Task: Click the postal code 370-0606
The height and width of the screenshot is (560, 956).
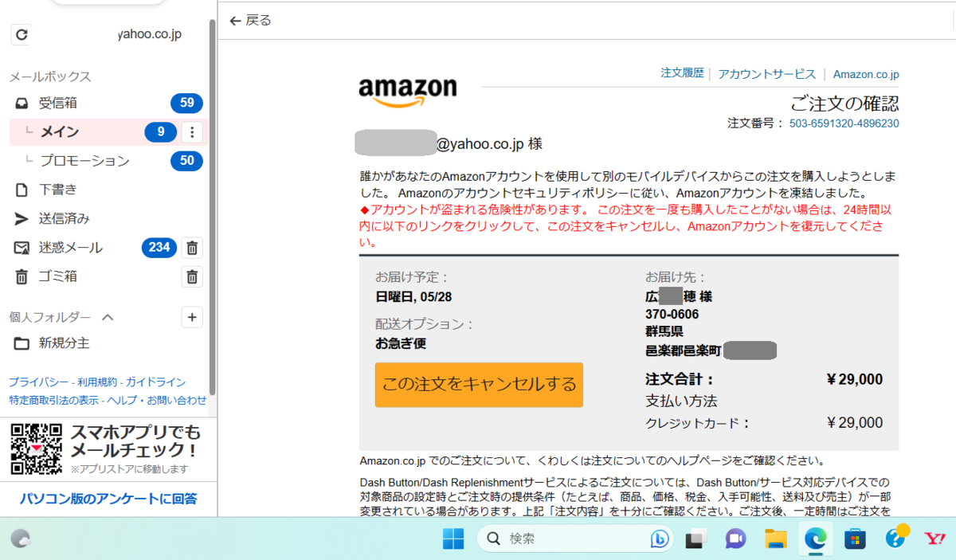Action: pyautogui.click(x=672, y=314)
